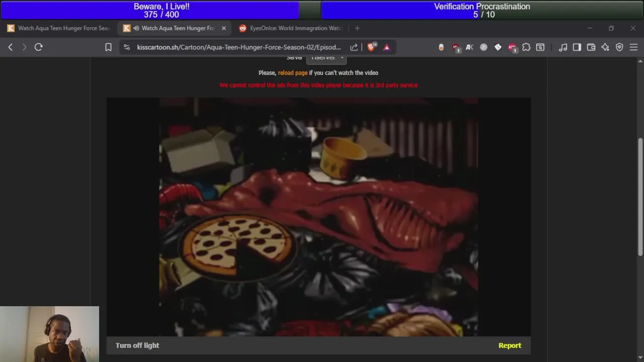
Task: Open the Server dropdown
Action: pos(327,59)
